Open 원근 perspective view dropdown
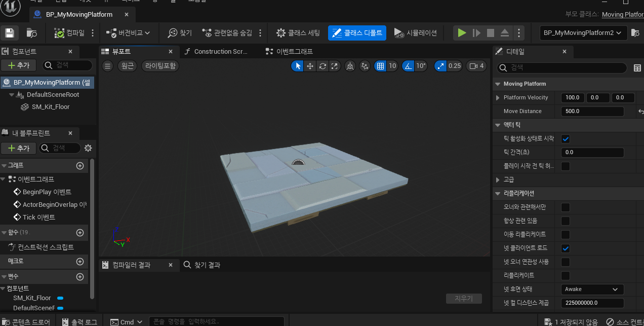The image size is (644, 326). tap(128, 65)
